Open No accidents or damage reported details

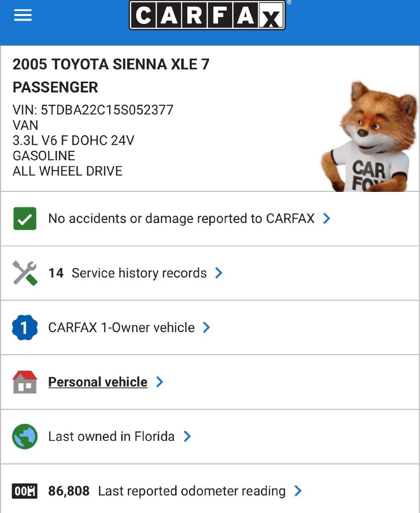pyautogui.click(x=181, y=218)
